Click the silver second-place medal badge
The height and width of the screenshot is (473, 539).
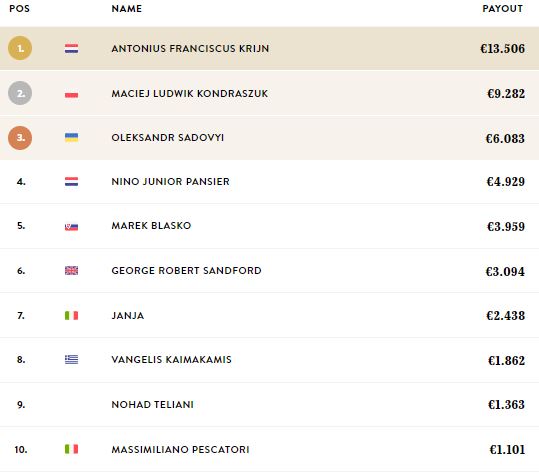[x=20, y=93]
